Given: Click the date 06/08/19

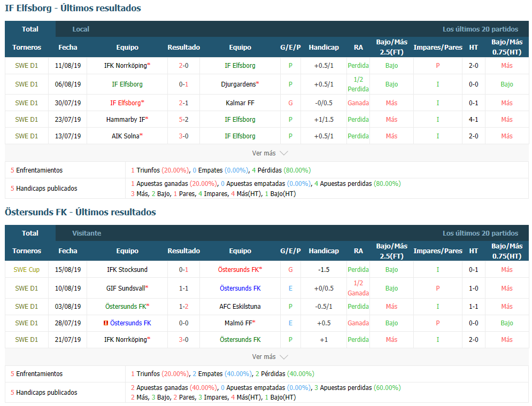Looking at the screenshot, I should [x=68, y=84].
